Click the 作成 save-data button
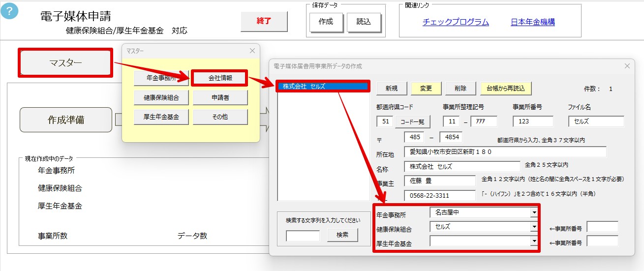Viewport: 644px width, 271px height. pos(326,22)
